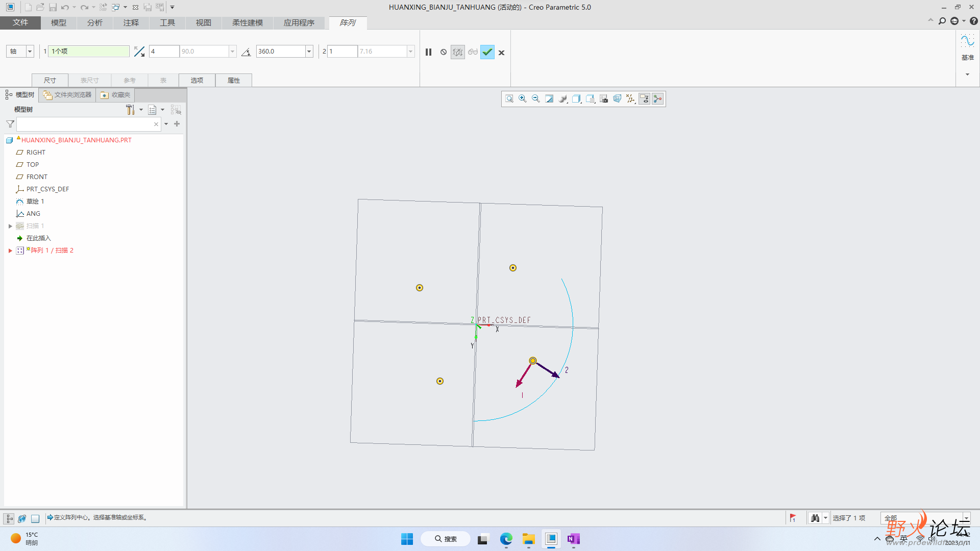Image resolution: width=980 pixels, height=551 pixels.
Task: Expand the 阵列 1 / 扫描 2 node
Action: point(10,251)
